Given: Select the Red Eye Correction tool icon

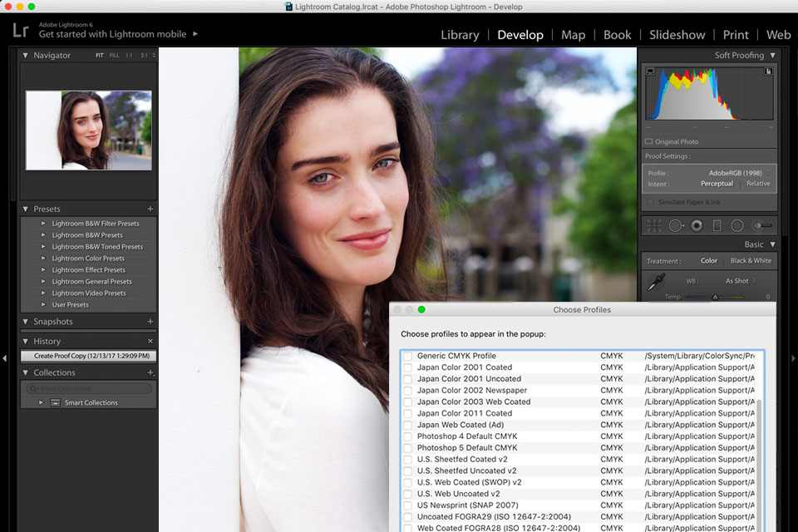Looking at the screenshot, I should [697, 225].
